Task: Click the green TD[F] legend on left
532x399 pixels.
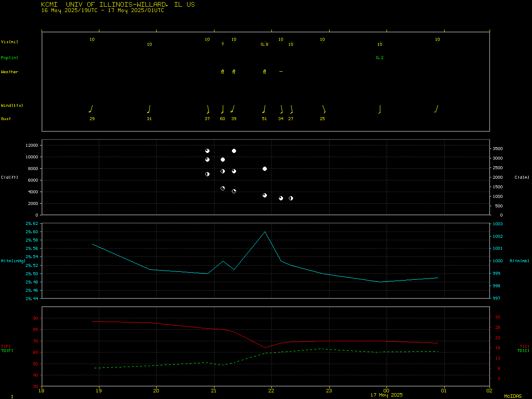Action: click(x=7, y=351)
